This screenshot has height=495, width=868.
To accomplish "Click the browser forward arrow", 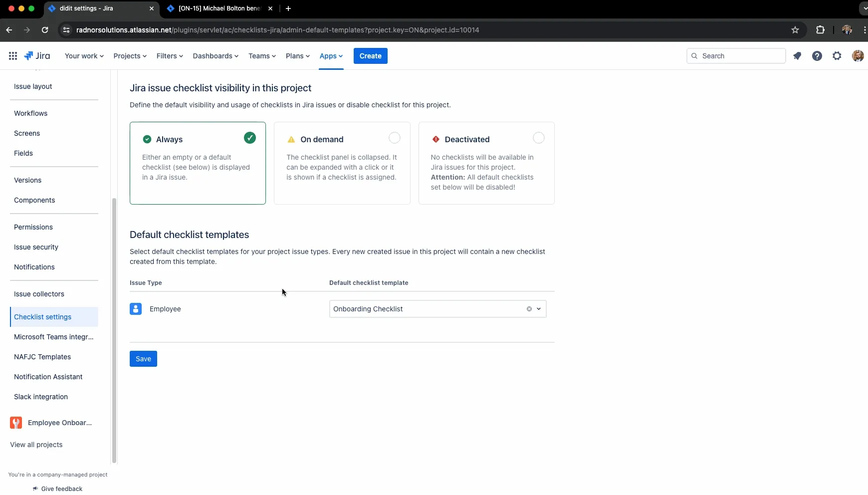I will (27, 30).
